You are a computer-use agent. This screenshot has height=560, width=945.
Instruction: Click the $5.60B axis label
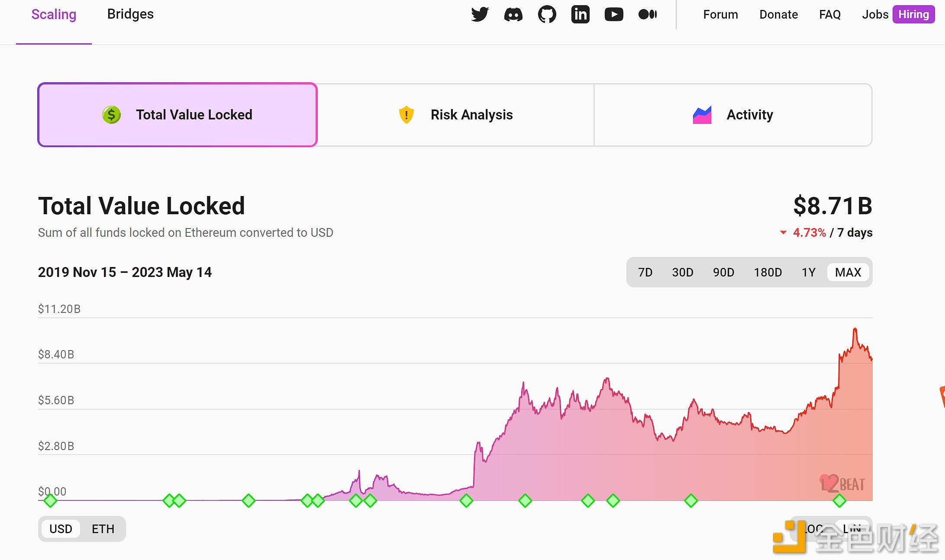coord(56,400)
